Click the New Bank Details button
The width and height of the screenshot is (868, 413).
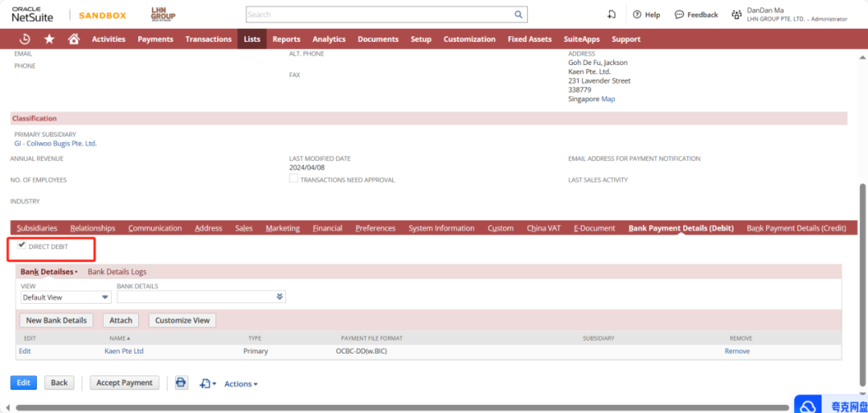coord(56,320)
